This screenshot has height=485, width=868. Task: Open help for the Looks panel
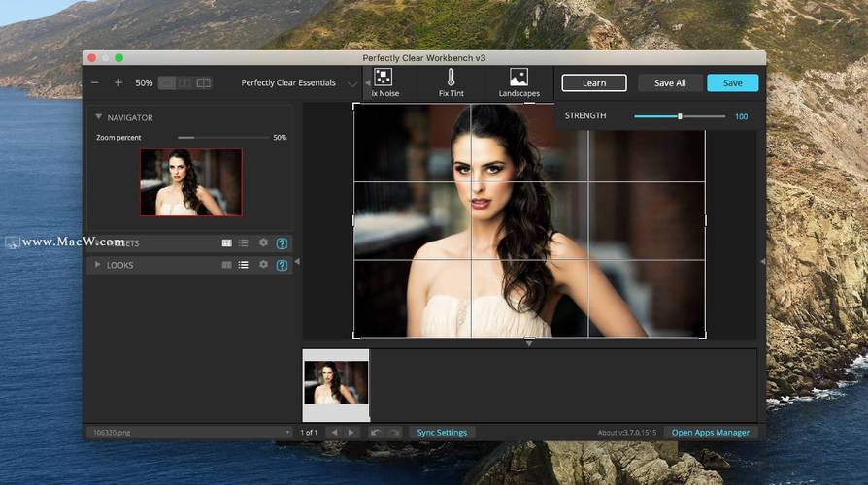(x=282, y=265)
